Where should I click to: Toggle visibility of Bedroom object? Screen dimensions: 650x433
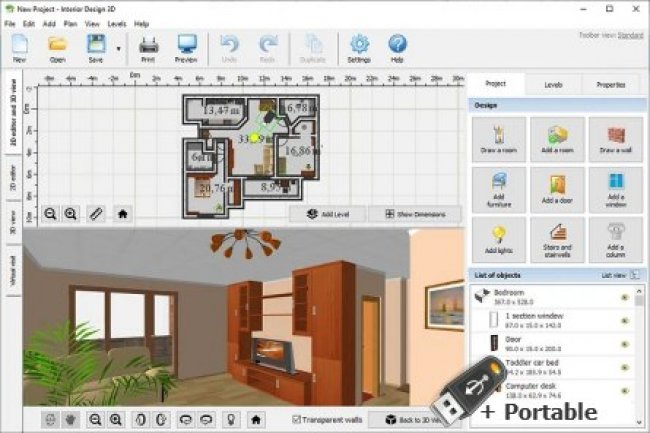point(625,298)
